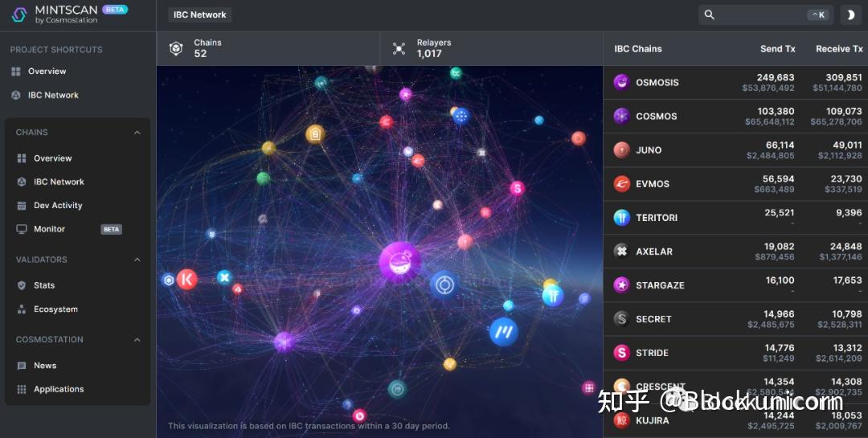Sort by Send Tx column header
Screen dimensions: 868x438
pyautogui.click(x=777, y=49)
